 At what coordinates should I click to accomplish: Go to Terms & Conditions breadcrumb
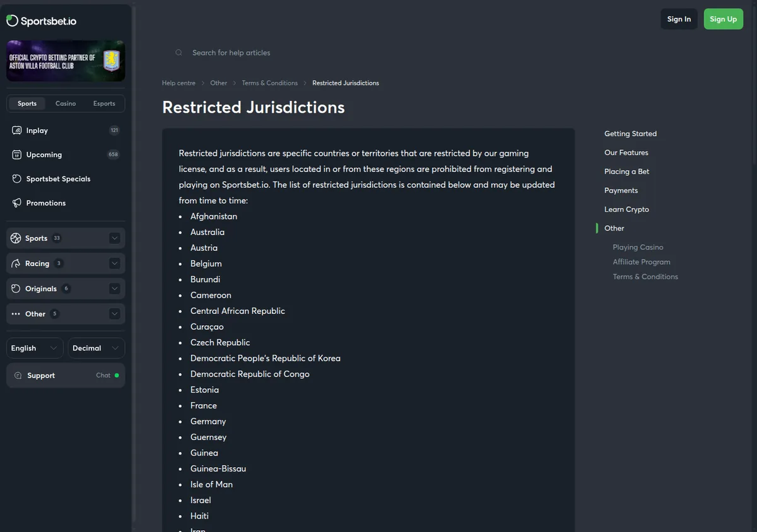(x=269, y=83)
